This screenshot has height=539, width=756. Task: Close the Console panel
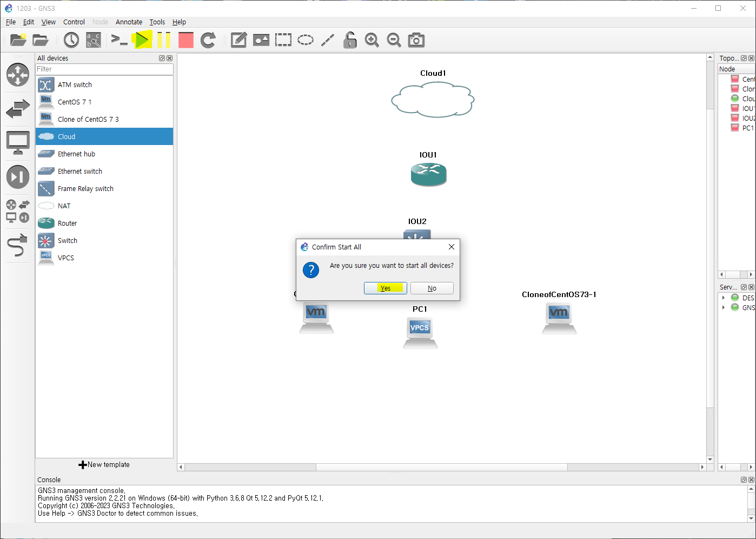coord(751,480)
